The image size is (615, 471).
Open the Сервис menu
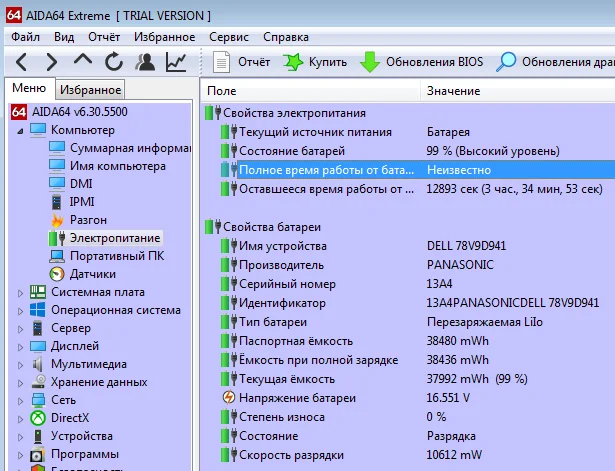[x=229, y=37]
